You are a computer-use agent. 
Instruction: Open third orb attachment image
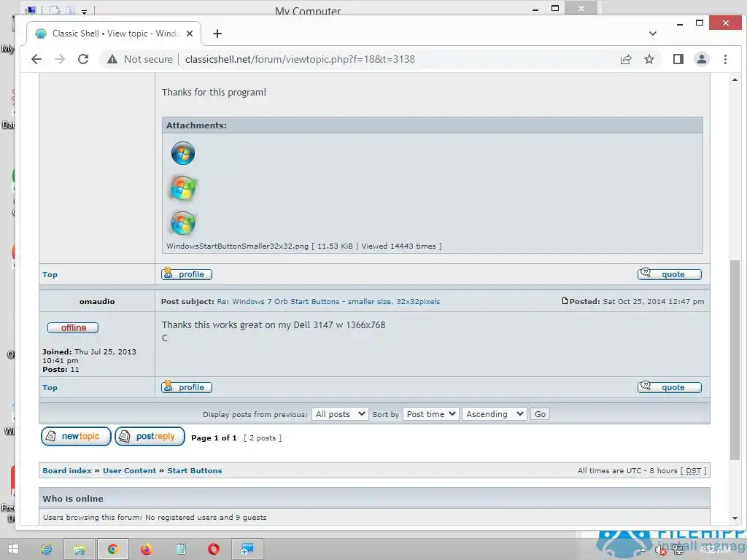click(x=183, y=223)
